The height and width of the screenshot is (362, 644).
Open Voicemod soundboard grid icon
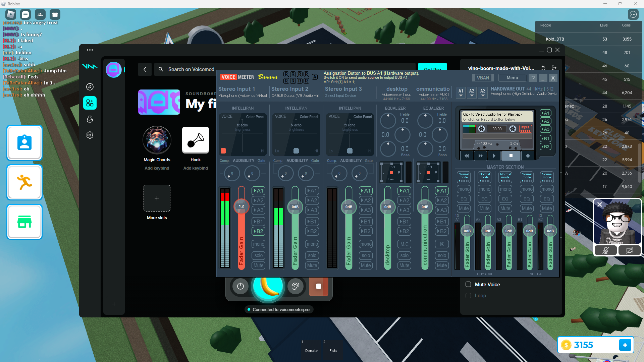pyautogui.click(x=90, y=103)
